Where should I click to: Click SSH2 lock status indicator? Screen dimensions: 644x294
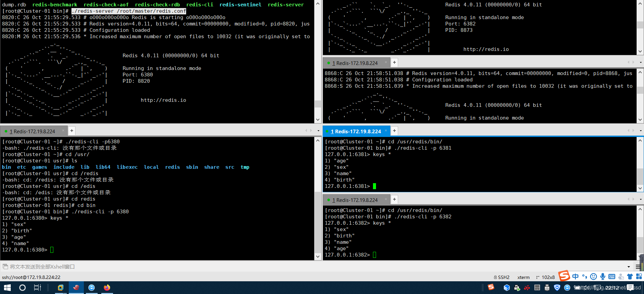coord(501,277)
